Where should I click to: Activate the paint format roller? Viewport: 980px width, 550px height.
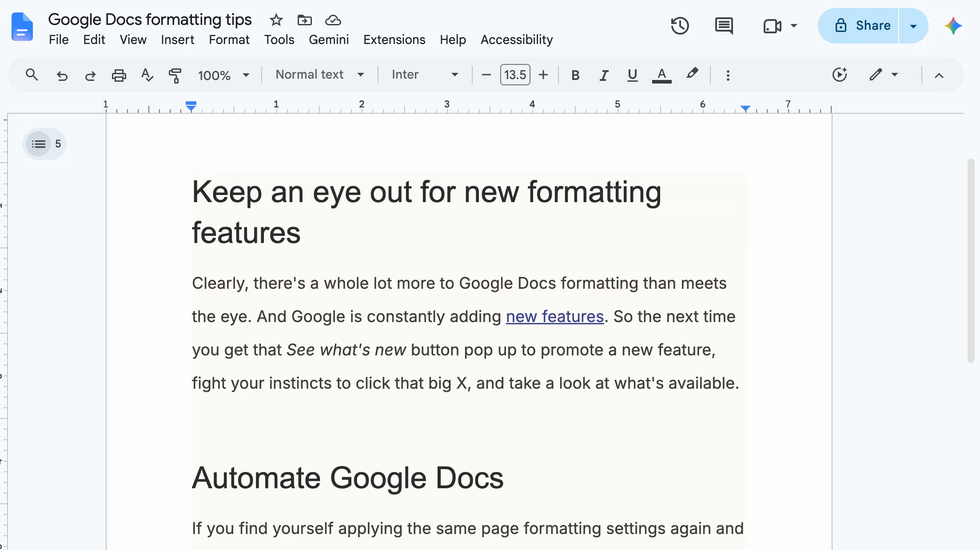(x=175, y=75)
